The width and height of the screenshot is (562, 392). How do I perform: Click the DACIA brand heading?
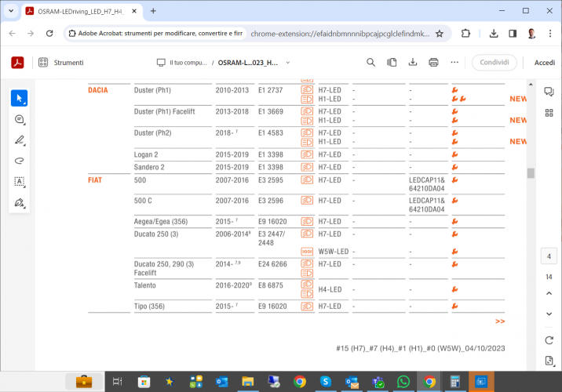tap(98, 90)
